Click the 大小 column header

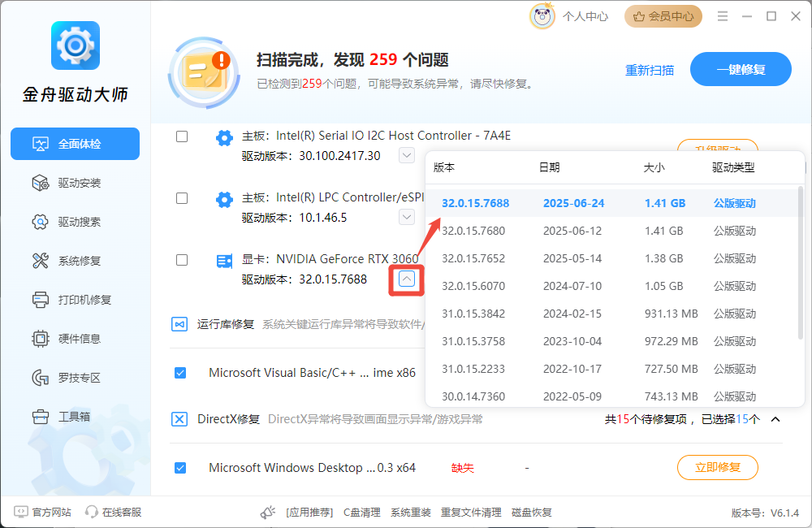[654, 167]
